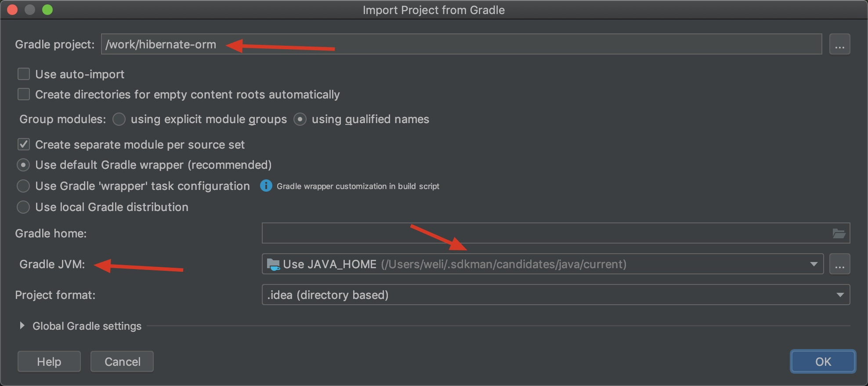Open the Project format dropdown
This screenshot has width=868, height=386.
pos(556,295)
